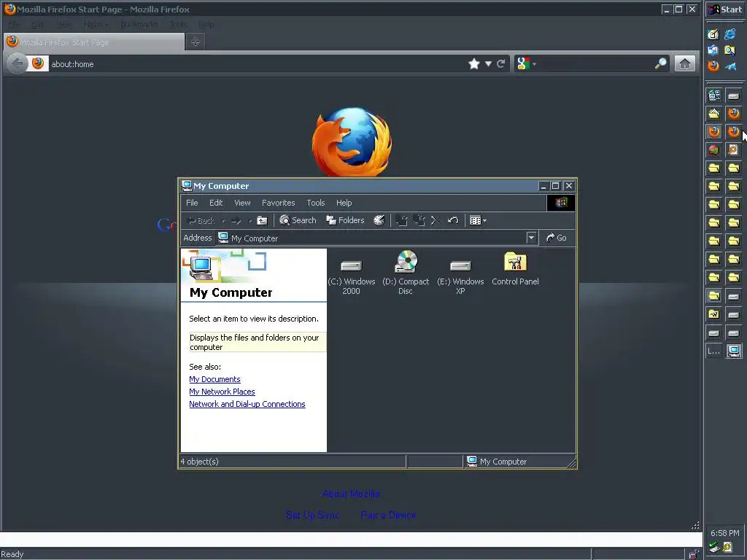The image size is (747, 560).
Task: Open the History icon in My Computer toolbar
Action: tap(379, 220)
